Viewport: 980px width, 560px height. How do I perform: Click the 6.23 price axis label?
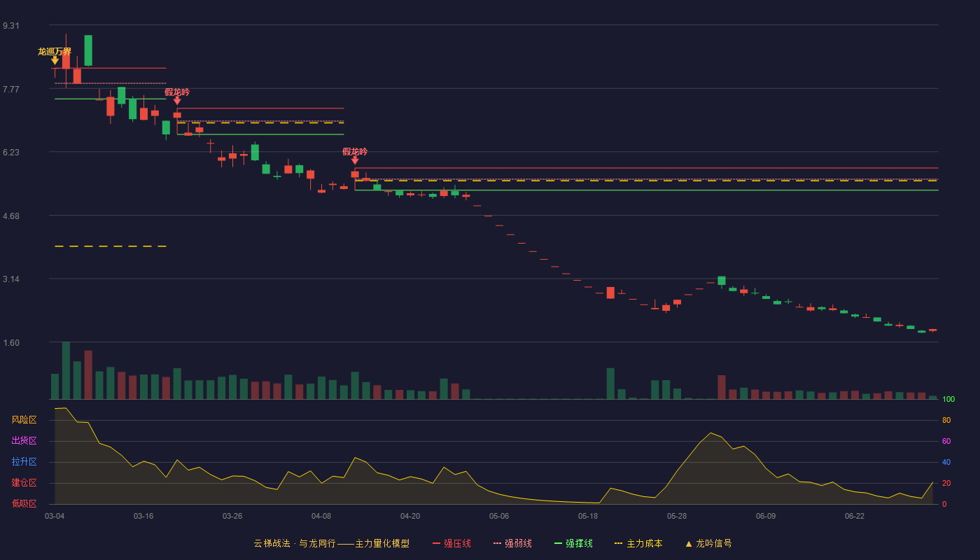tap(11, 153)
